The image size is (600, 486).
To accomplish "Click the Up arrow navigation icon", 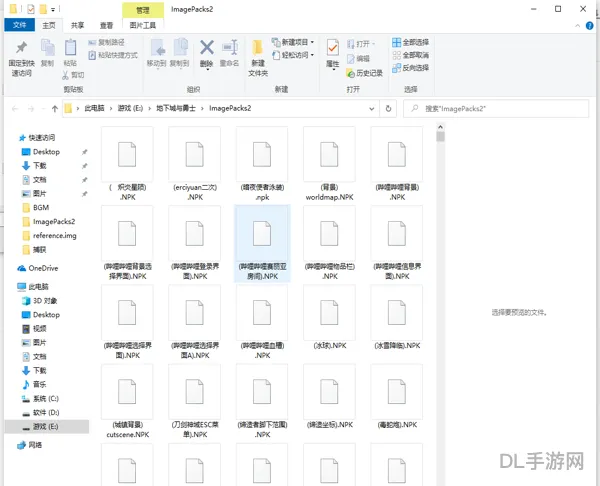I will click(x=55, y=109).
